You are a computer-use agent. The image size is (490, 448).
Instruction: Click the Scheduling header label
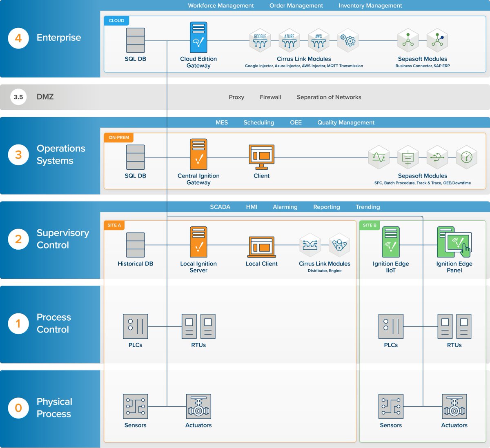coord(259,122)
